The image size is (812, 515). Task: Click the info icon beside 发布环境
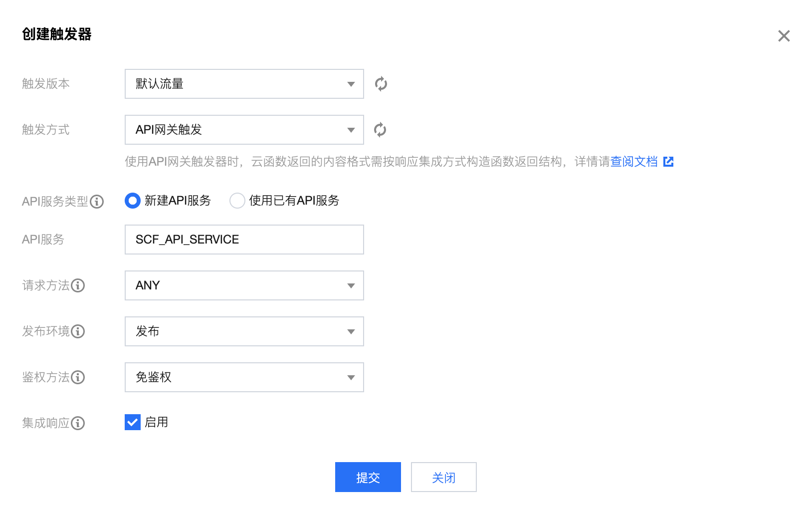pos(78,331)
